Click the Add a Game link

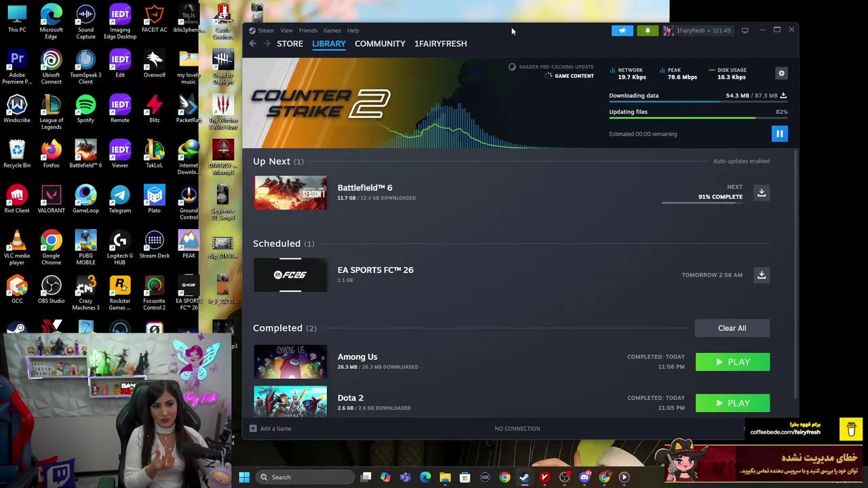[275, 428]
